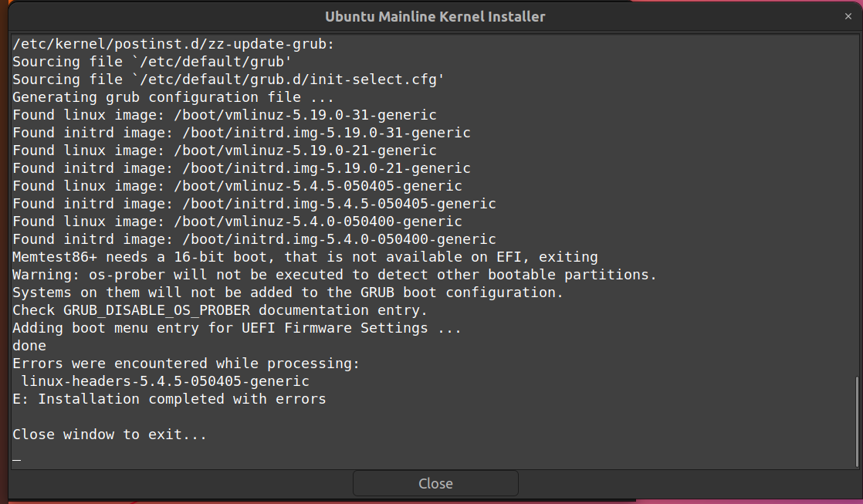Click the vmlinuz-5.19.0-31-generic linux image line
Viewport: 863px width, 504px height.
225,115
